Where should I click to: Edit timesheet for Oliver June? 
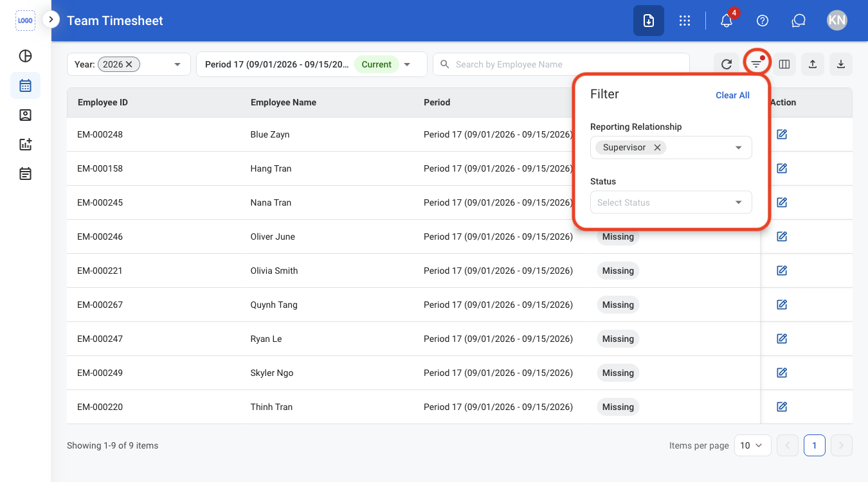coord(782,237)
